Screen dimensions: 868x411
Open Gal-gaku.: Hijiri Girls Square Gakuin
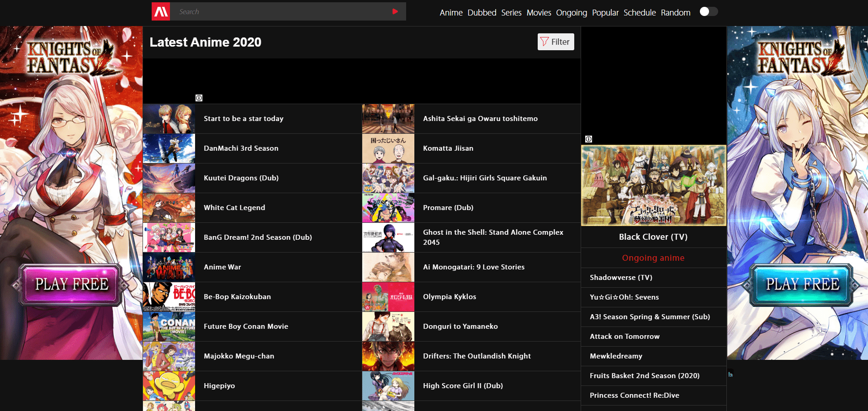coord(485,178)
